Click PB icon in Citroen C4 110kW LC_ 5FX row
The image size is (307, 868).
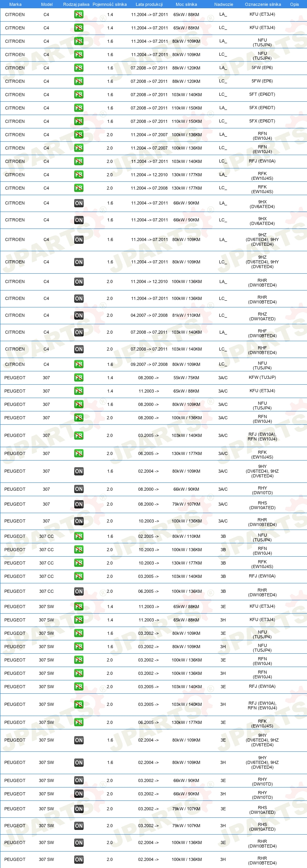tap(79, 121)
